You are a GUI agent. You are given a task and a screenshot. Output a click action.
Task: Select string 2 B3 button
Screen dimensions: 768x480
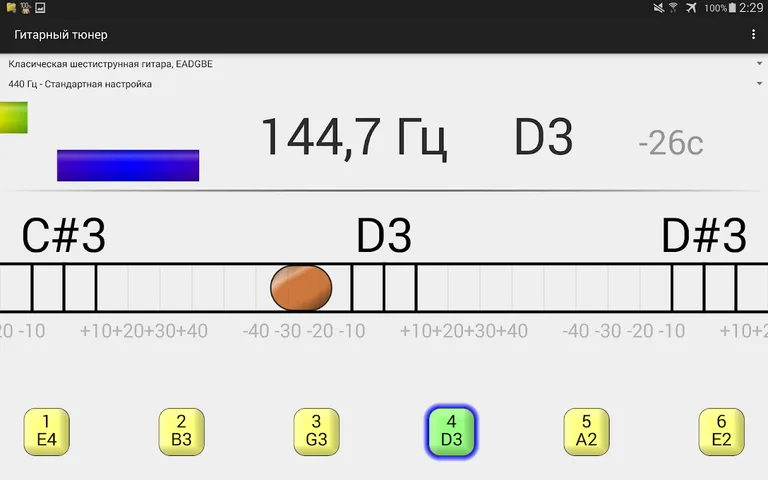point(182,432)
